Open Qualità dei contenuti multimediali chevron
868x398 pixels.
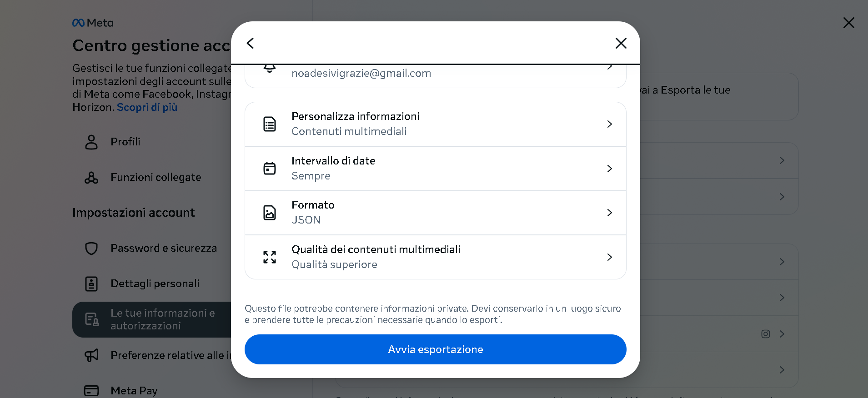(x=609, y=257)
